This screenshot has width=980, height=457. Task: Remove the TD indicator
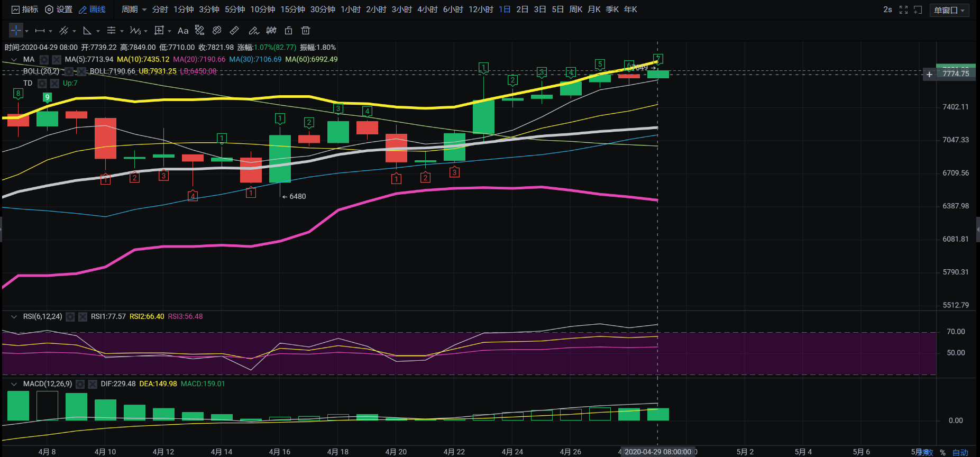54,84
